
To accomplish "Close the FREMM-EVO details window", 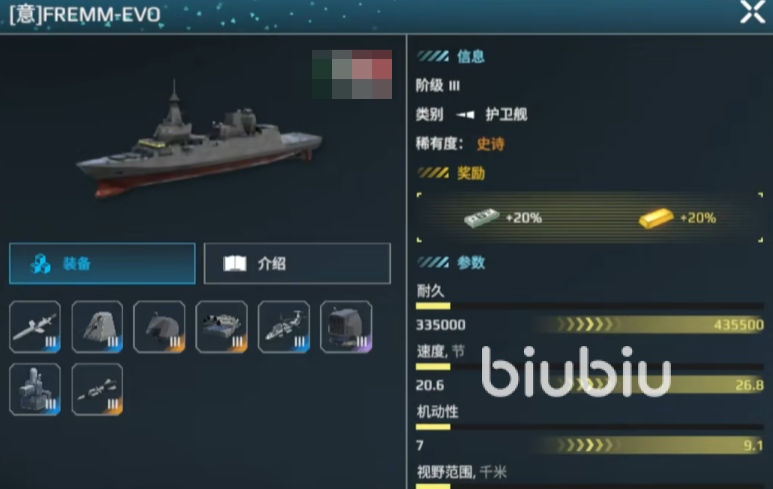I will pyautogui.click(x=752, y=12).
